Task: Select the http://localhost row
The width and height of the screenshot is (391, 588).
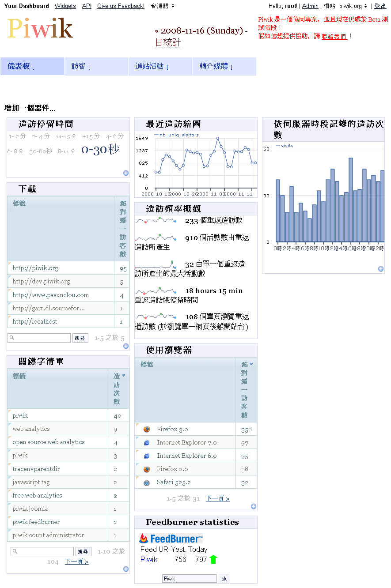Action: pyautogui.click(x=68, y=321)
